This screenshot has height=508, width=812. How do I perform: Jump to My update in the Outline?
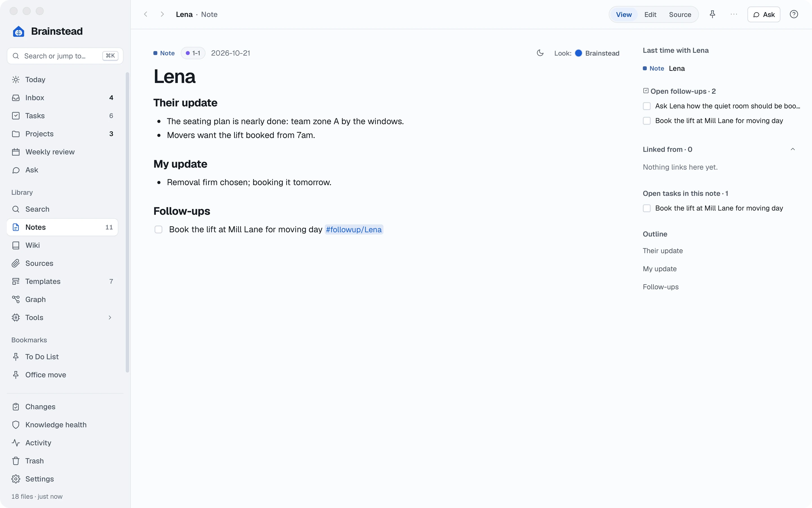[660, 269]
